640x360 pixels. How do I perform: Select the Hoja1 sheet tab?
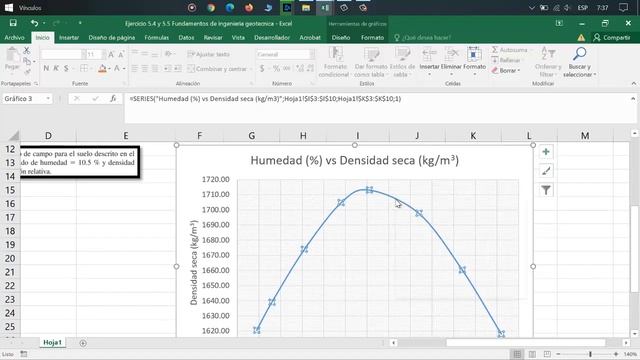tap(53, 342)
